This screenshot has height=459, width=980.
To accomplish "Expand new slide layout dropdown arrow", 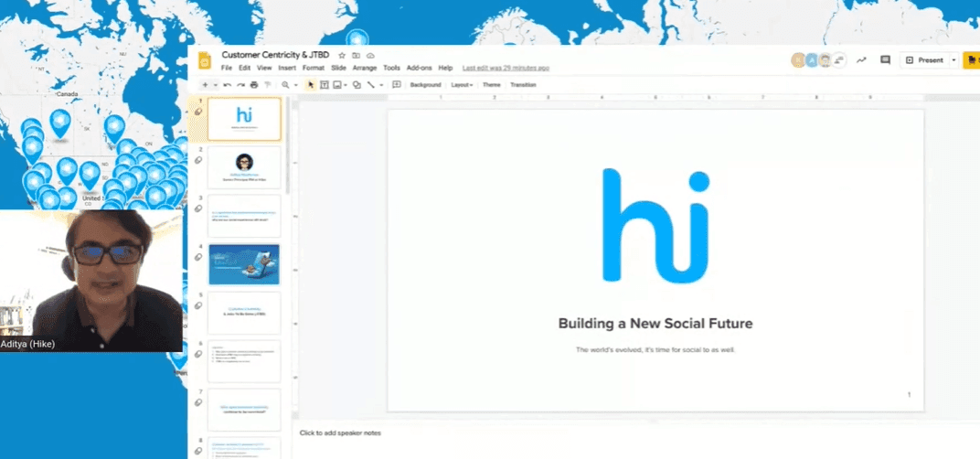I will click(215, 85).
